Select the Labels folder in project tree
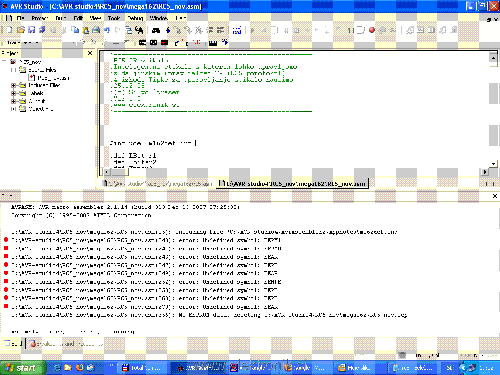 31,93
